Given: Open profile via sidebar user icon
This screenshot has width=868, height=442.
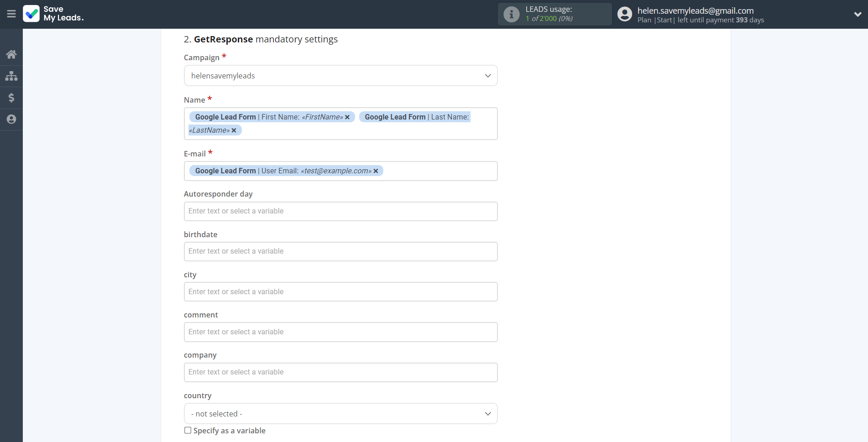Looking at the screenshot, I should pyautogui.click(x=11, y=119).
